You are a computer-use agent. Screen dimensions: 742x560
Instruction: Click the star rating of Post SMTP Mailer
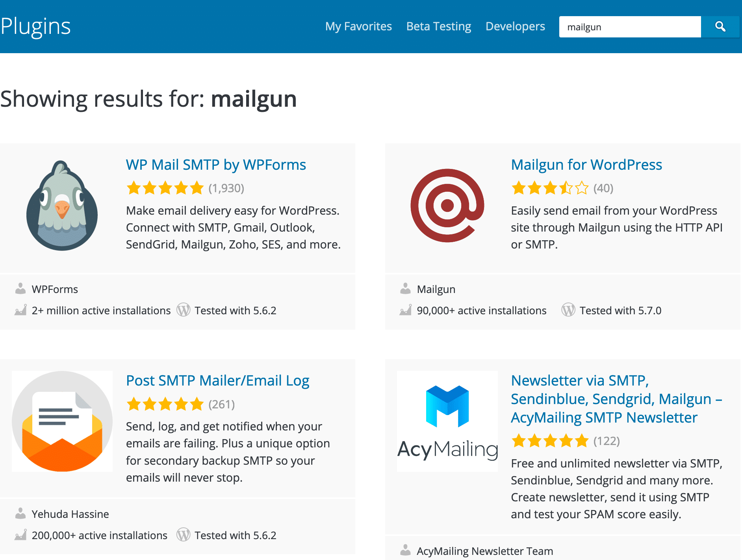tap(165, 404)
